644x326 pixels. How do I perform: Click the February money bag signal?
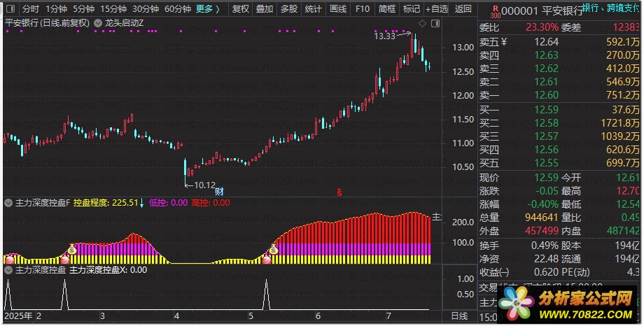(72, 249)
